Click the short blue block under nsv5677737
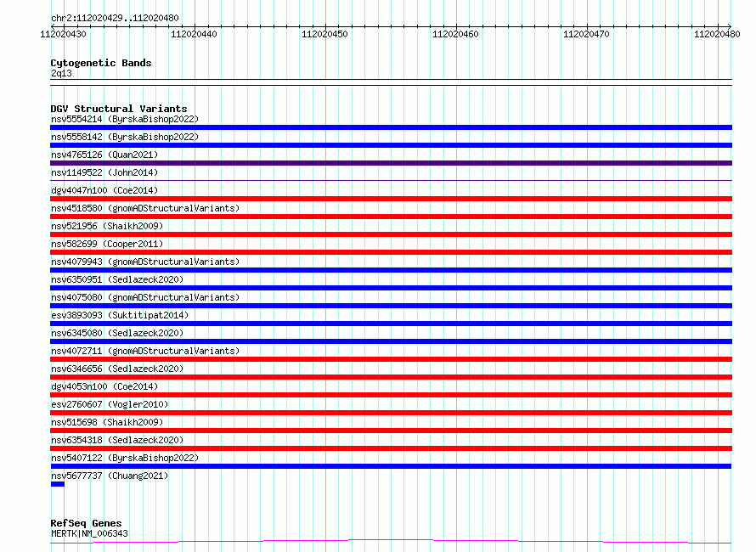 click(58, 484)
